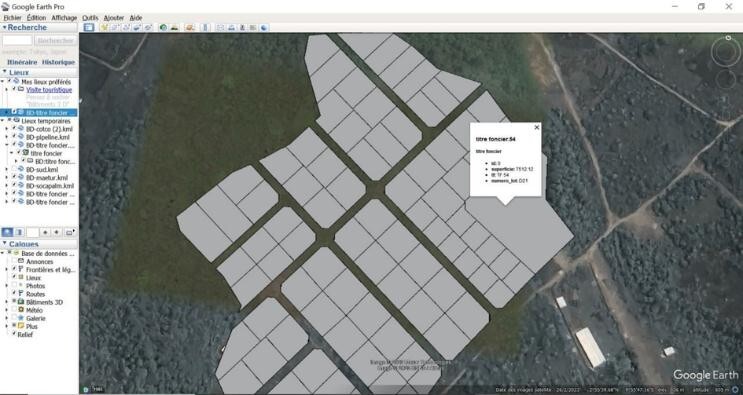The height and width of the screenshot is (395, 743).
Task: Enable the Météo layer checkbox
Action: (x=14, y=309)
